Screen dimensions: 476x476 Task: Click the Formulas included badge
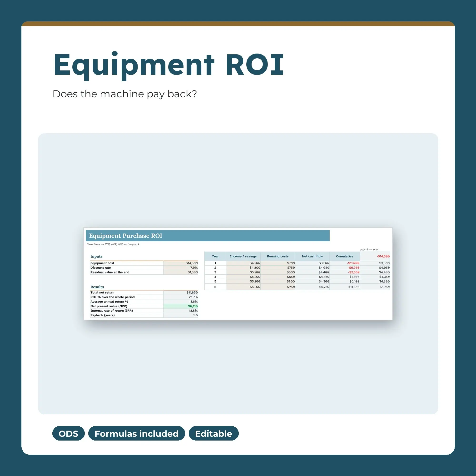pos(136,433)
